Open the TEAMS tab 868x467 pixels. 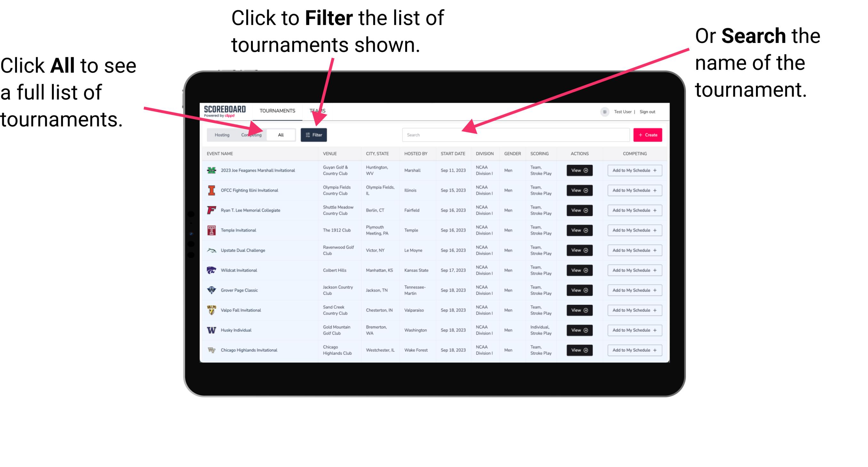319,110
